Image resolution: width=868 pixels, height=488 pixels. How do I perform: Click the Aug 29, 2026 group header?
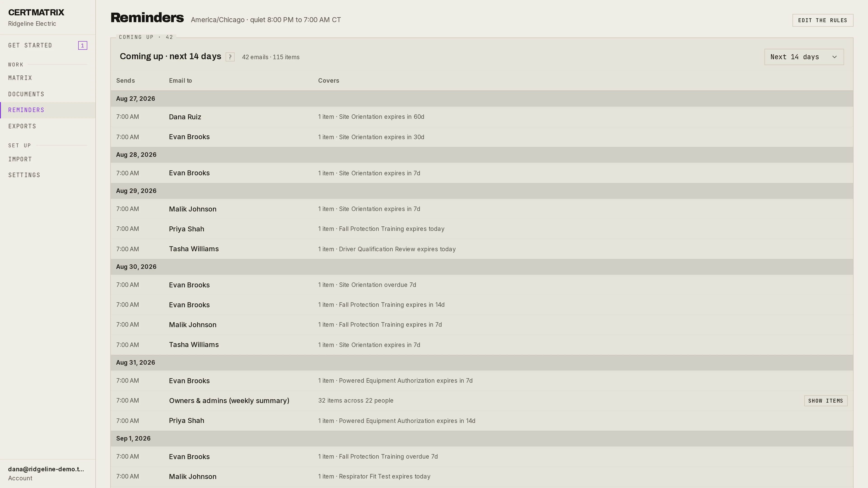point(482,191)
